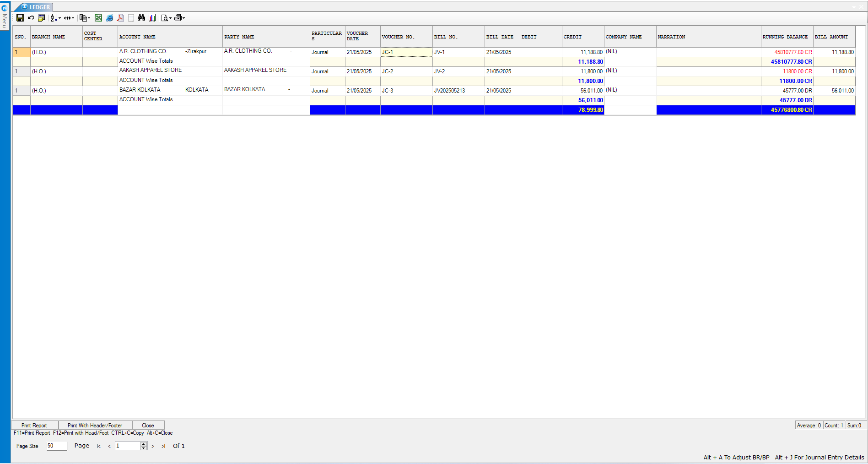Click the Save floppy disk icon

[x=20, y=18]
